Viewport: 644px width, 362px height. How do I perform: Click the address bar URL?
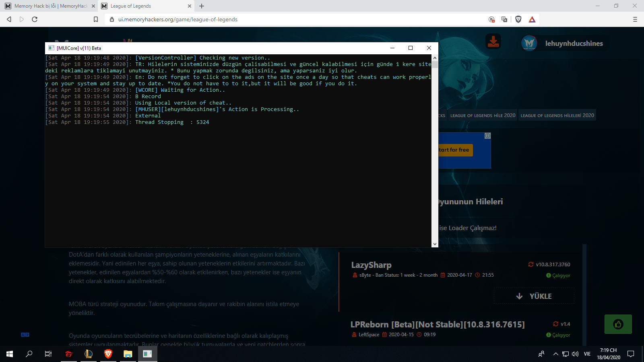pos(178,19)
